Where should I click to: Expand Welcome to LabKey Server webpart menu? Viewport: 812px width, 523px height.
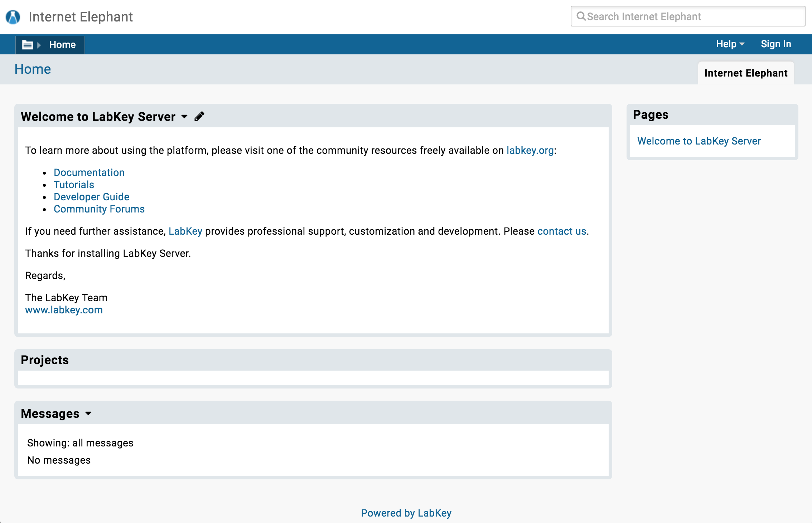(184, 117)
